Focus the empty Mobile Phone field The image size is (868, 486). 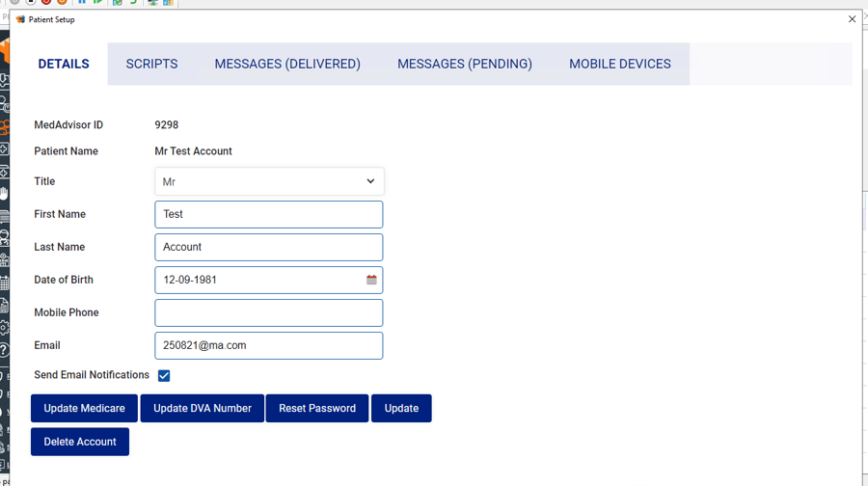[x=269, y=313]
